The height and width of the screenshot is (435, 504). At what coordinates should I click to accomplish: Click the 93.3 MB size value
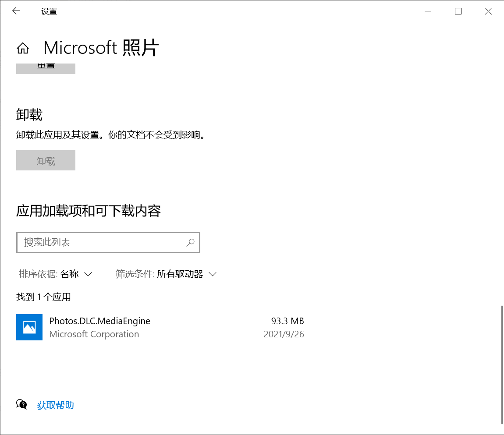click(287, 321)
